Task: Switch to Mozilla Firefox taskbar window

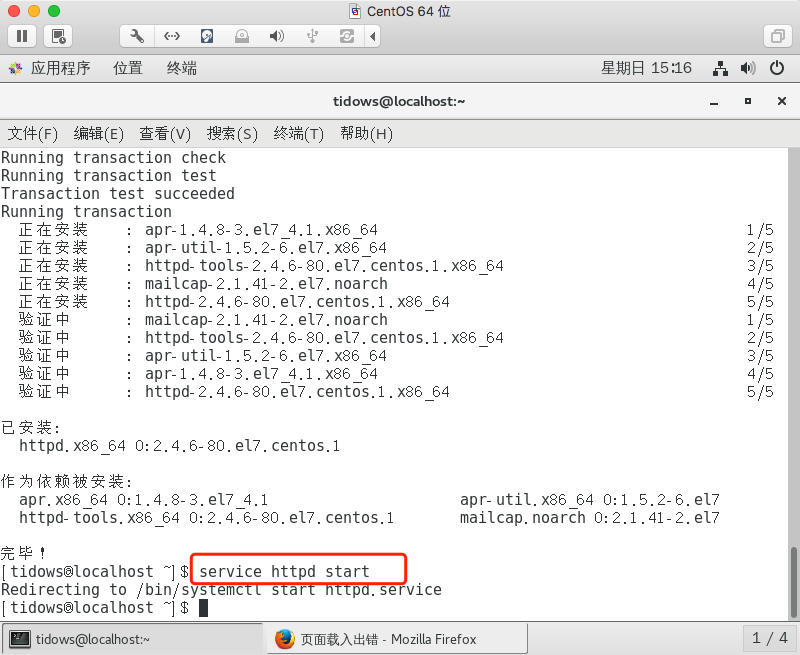Action: (x=397, y=639)
